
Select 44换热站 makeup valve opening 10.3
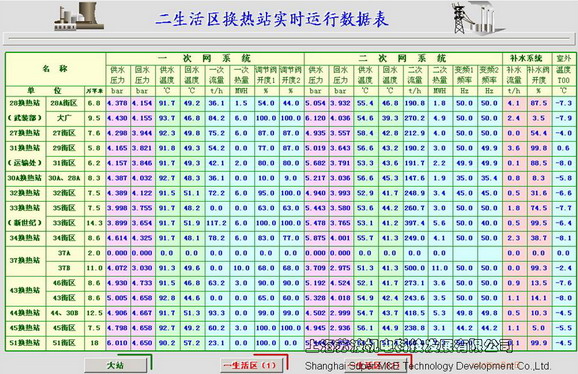[539, 313]
